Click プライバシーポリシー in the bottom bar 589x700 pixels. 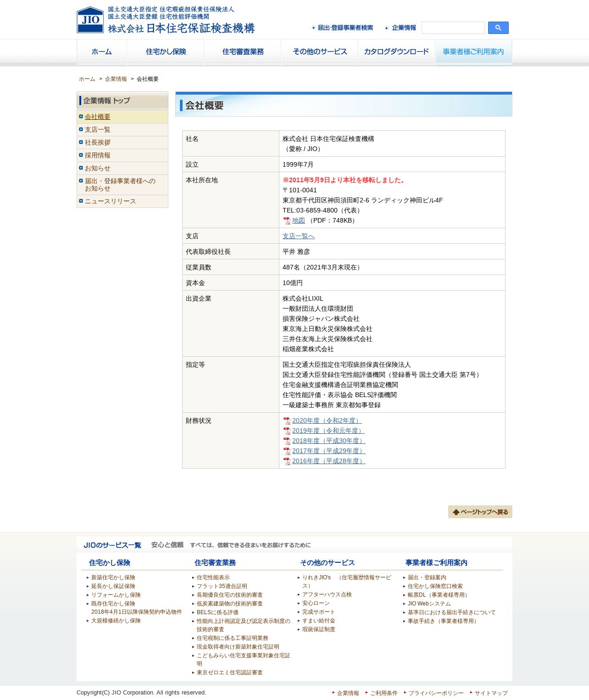[x=436, y=693]
